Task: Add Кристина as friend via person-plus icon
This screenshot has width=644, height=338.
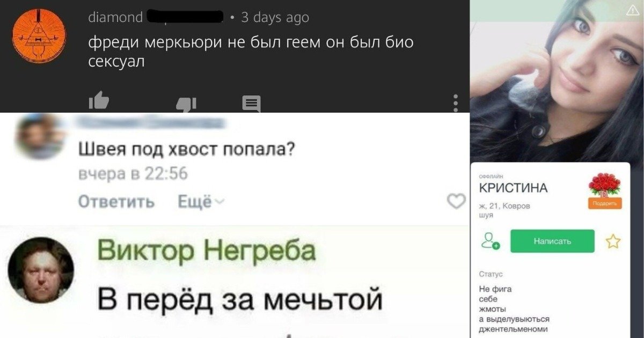Action: 490,241
